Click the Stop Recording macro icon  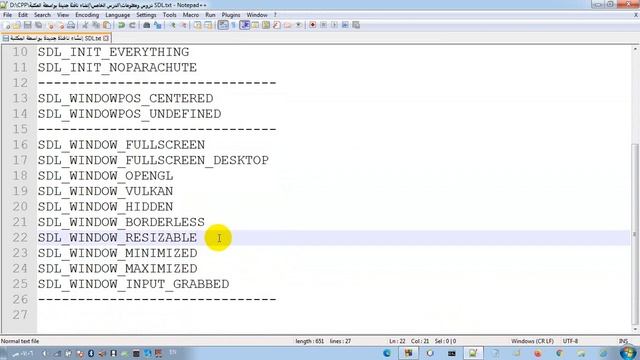(x=323, y=25)
